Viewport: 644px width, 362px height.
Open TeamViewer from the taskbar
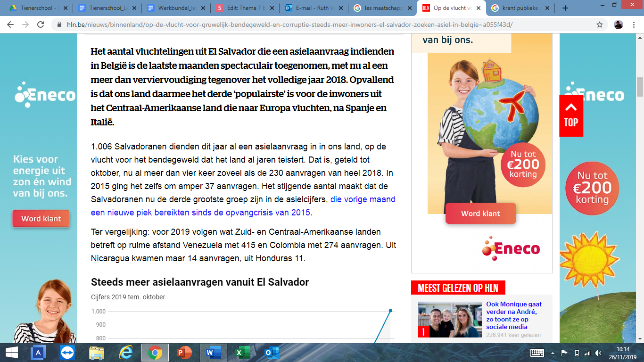point(67,353)
